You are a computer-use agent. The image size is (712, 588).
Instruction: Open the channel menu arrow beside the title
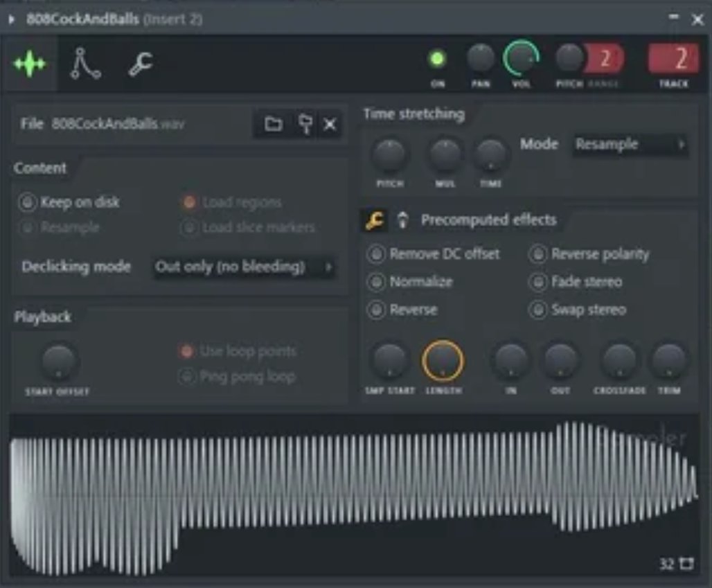11,19
